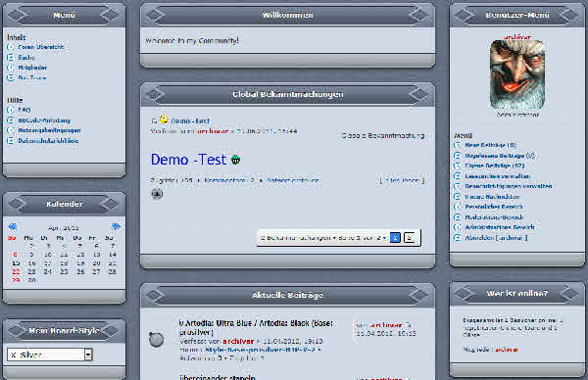Screen dimensions: 588x380
Task: Click the bullet icon beside Foren-Übersicht
Action: point(11,47)
